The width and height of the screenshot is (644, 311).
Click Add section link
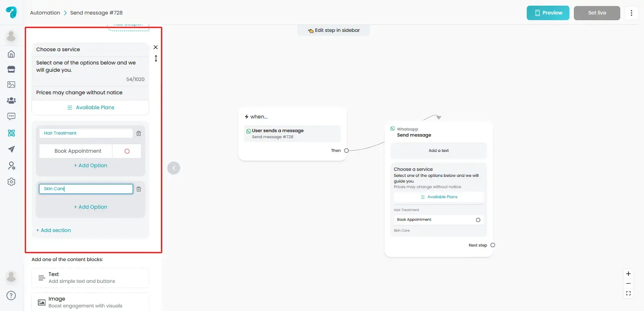(x=54, y=230)
